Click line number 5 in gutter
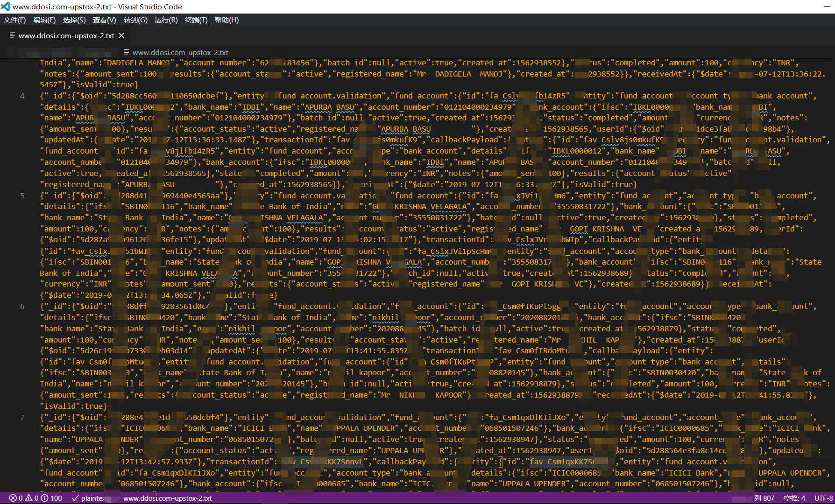The image size is (835, 504). [x=22, y=196]
